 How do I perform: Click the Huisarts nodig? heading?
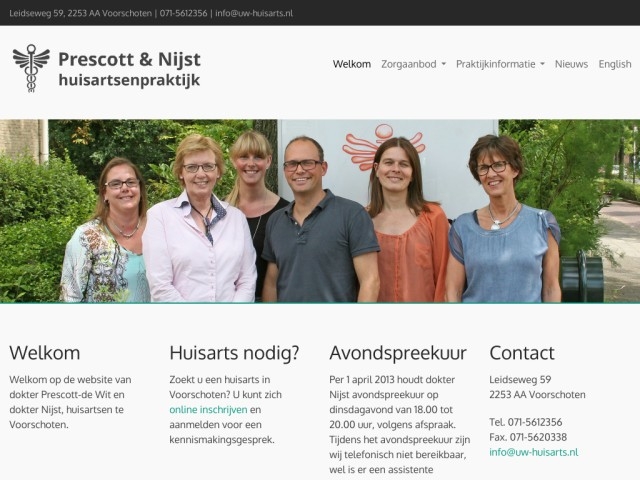[x=234, y=353]
